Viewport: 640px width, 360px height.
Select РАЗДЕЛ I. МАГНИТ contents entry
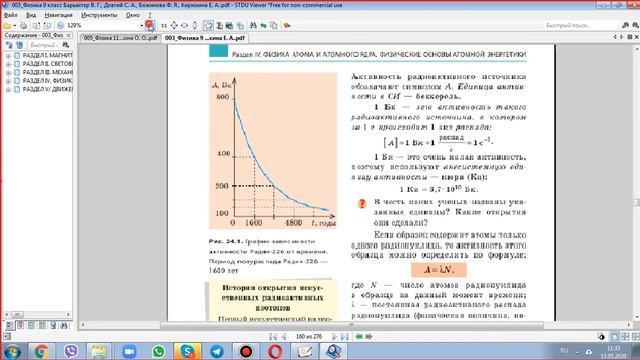tap(47, 55)
